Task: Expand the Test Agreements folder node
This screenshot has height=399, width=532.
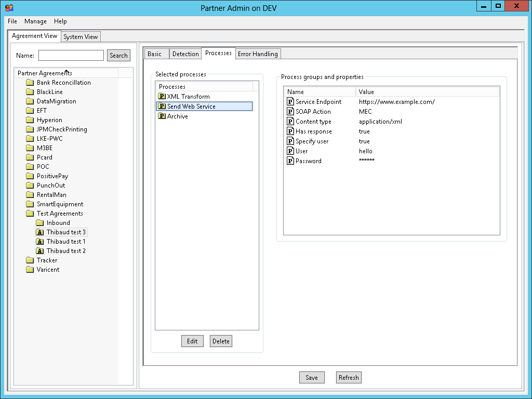Action: [x=30, y=214]
